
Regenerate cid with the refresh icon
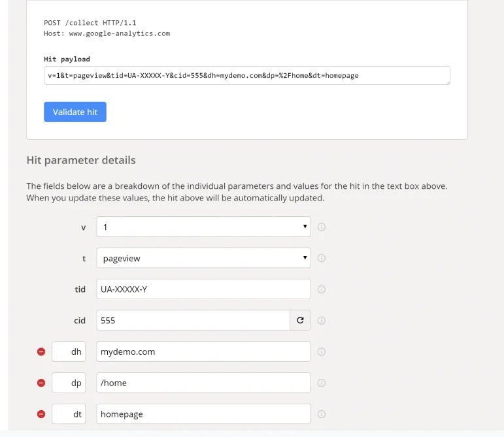tap(300, 320)
